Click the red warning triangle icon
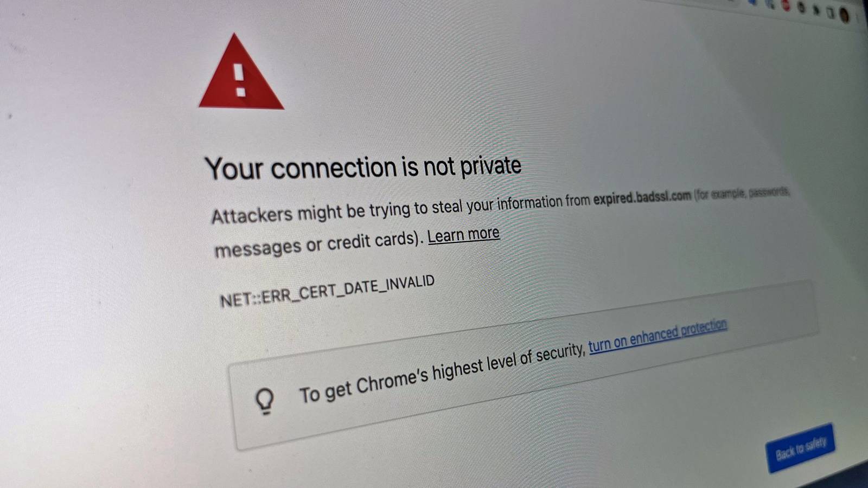 point(241,74)
